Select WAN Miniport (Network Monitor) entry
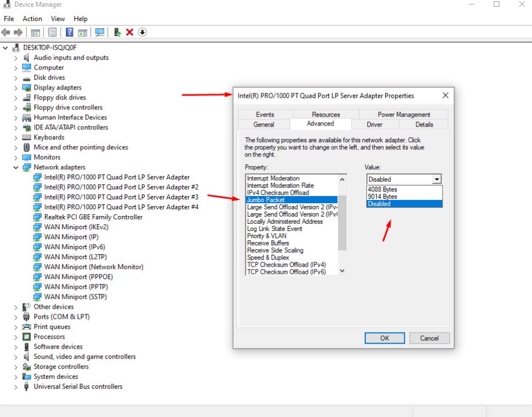This screenshot has height=417, width=532. [x=93, y=267]
